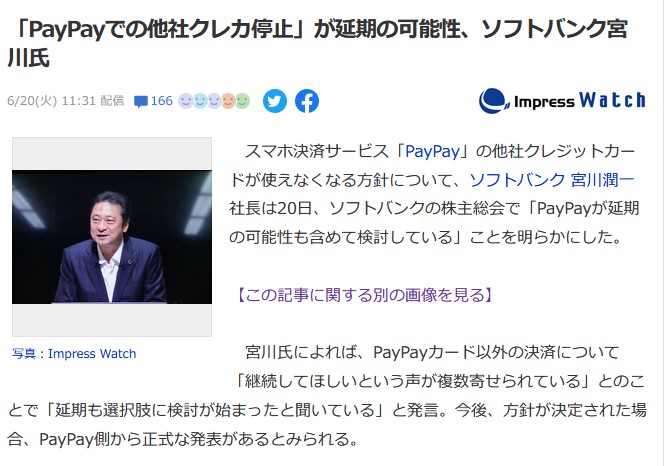The image size is (664, 466).
Task: Open the Impress Watch globe logo
Action: pyautogui.click(x=494, y=101)
